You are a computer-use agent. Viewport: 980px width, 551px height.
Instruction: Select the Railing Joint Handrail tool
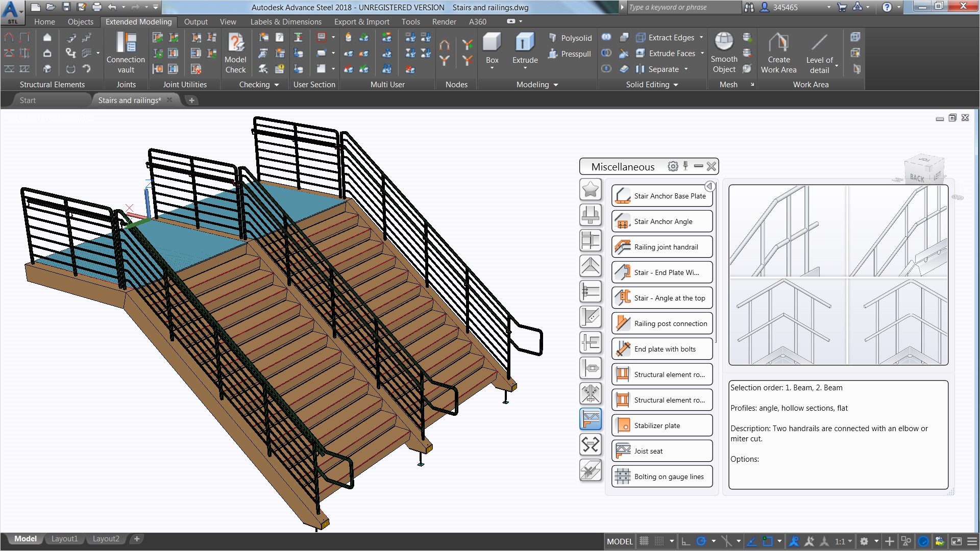[x=661, y=246]
